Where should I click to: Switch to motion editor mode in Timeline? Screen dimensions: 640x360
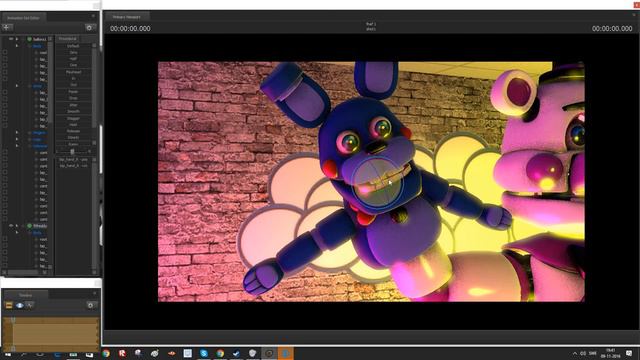20,305
